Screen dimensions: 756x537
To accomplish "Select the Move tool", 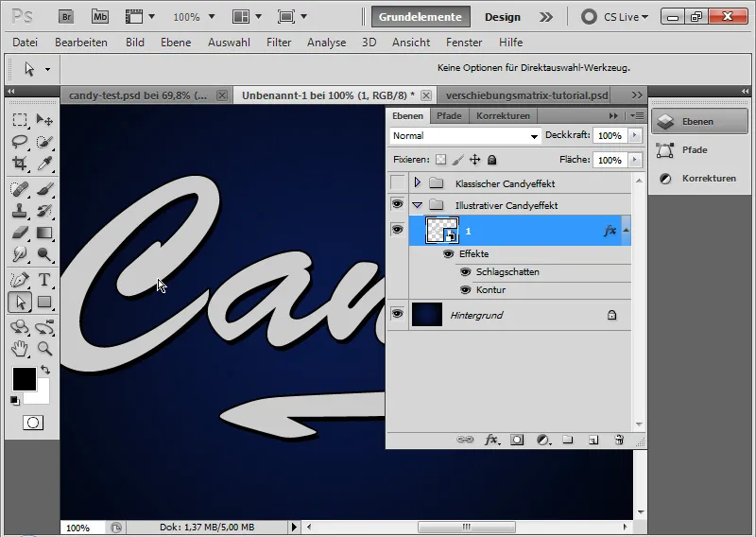I will [x=44, y=120].
